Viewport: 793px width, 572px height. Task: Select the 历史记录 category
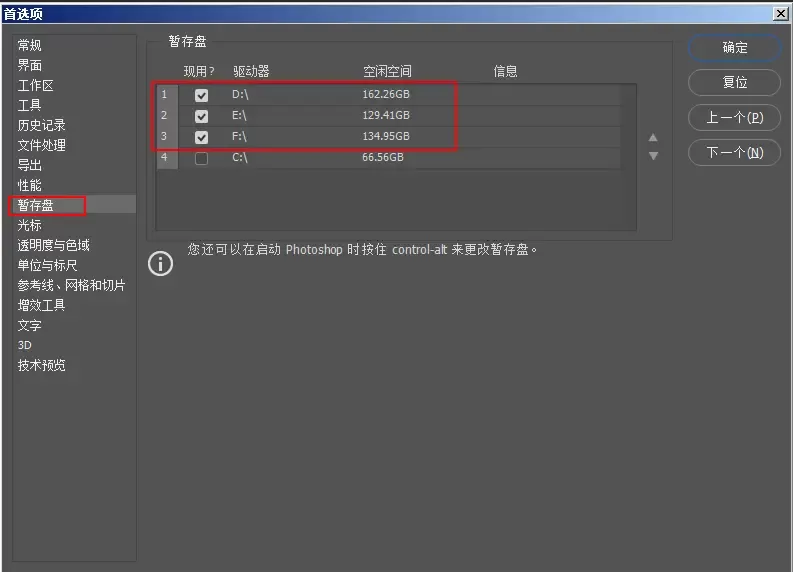pyautogui.click(x=41, y=125)
